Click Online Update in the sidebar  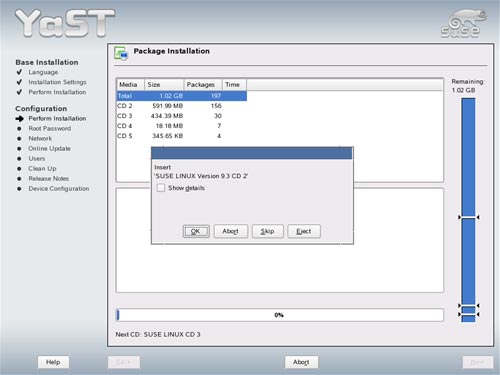49,148
